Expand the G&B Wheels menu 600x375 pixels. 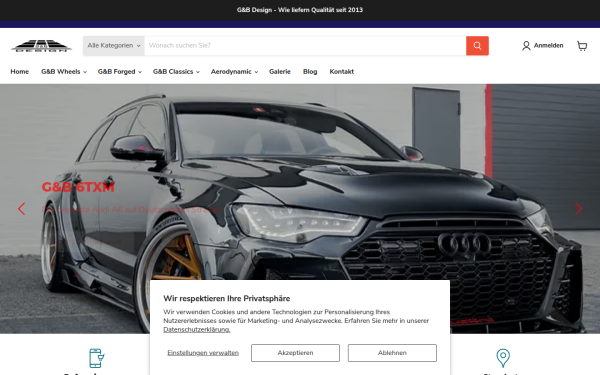pyautogui.click(x=64, y=72)
